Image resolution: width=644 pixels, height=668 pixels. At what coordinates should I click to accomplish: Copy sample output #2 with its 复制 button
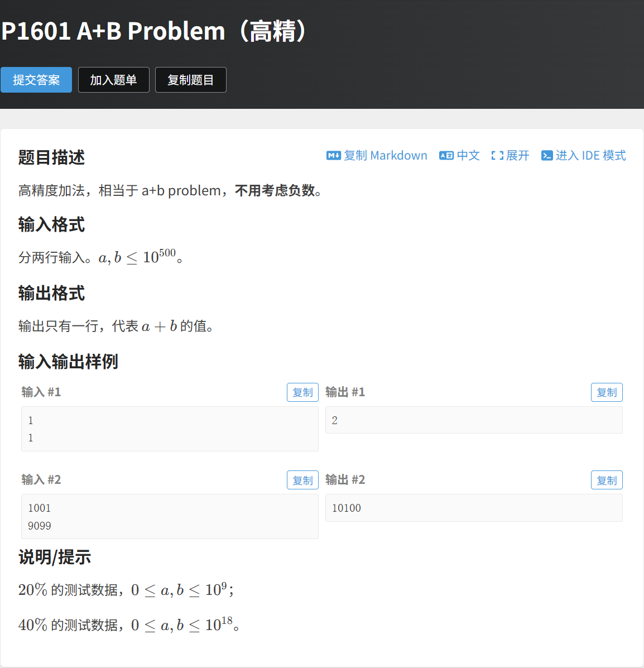point(607,480)
